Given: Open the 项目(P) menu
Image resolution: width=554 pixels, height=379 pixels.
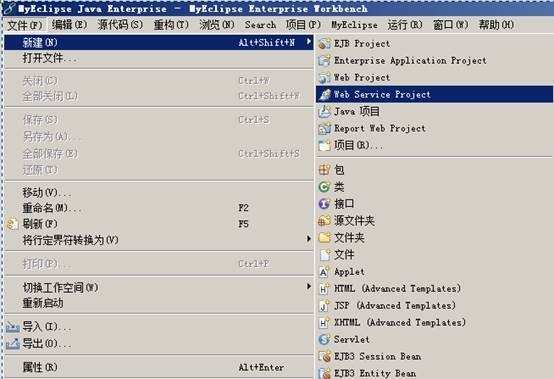Looking at the screenshot, I should click(303, 25).
